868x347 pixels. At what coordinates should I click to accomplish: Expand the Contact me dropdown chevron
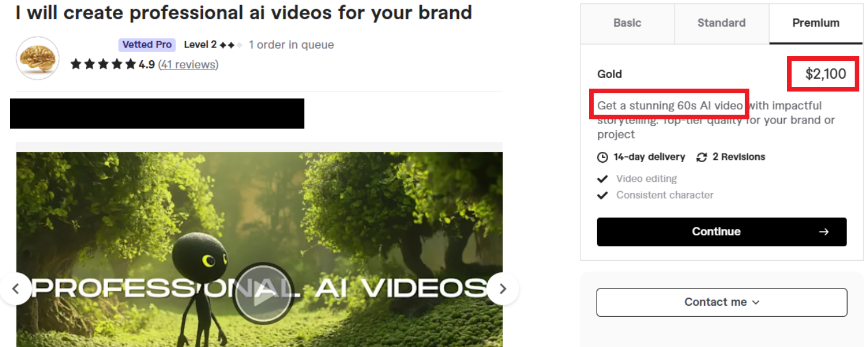tap(756, 302)
